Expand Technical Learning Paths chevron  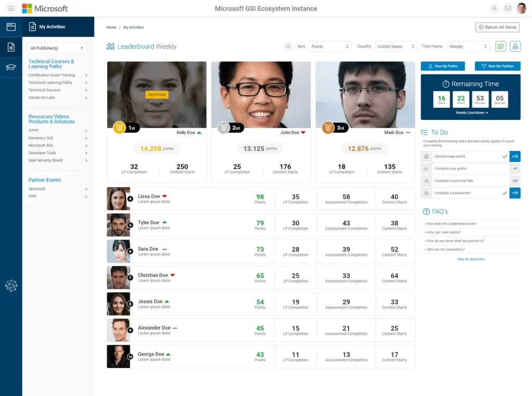(86, 83)
